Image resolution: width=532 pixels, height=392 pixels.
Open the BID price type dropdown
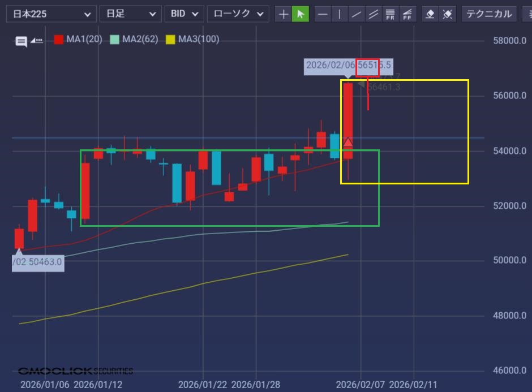tap(184, 14)
